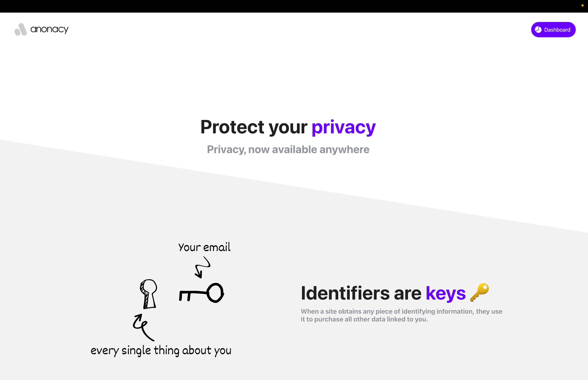Screen dimensions: 588x380
Task: Click the black bar at the top
Action: (x=294, y=6)
